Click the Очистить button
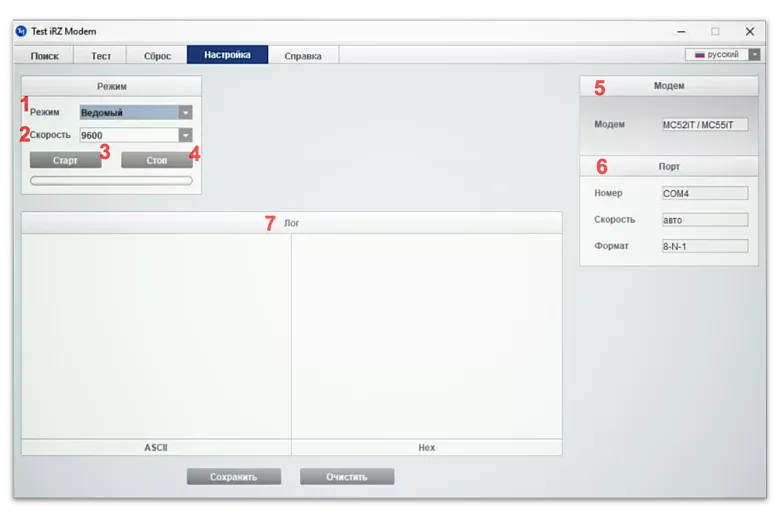780x513 pixels. click(347, 477)
